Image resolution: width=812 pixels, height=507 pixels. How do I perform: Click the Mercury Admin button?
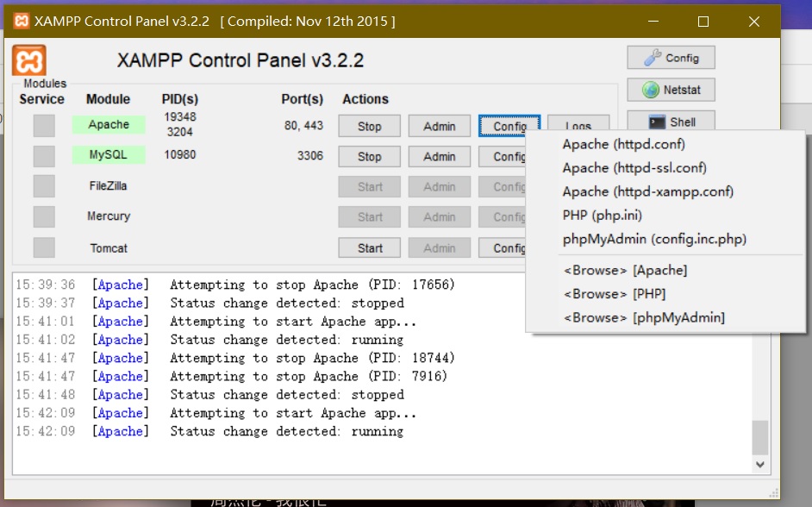(x=439, y=217)
